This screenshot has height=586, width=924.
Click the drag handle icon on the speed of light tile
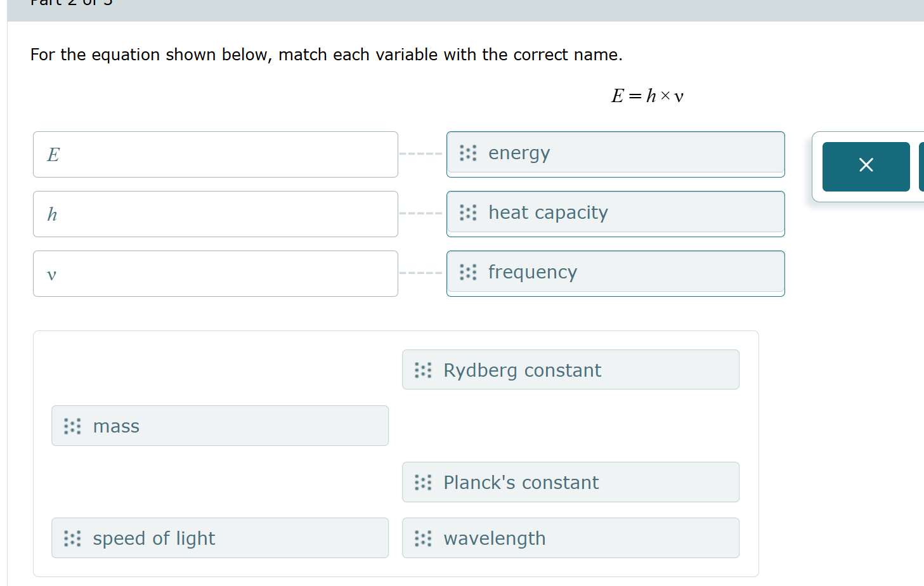point(72,538)
